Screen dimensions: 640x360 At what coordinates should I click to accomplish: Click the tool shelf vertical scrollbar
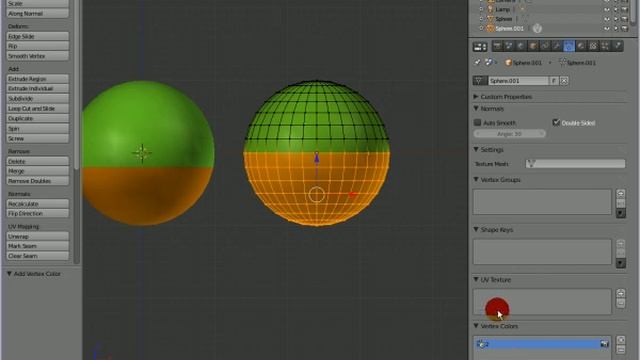point(76,85)
